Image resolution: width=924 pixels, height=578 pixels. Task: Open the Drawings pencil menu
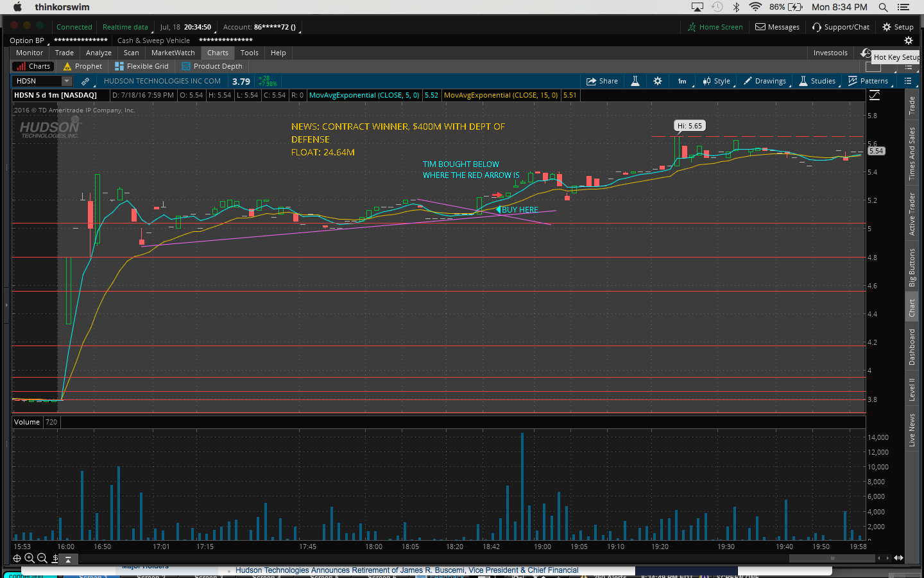pyautogui.click(x=765, y=81)
